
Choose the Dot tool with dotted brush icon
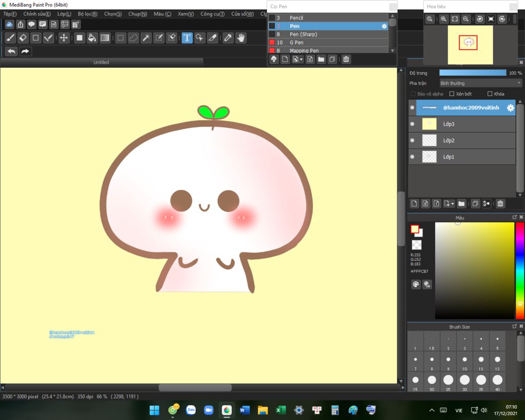click(49, 38)
